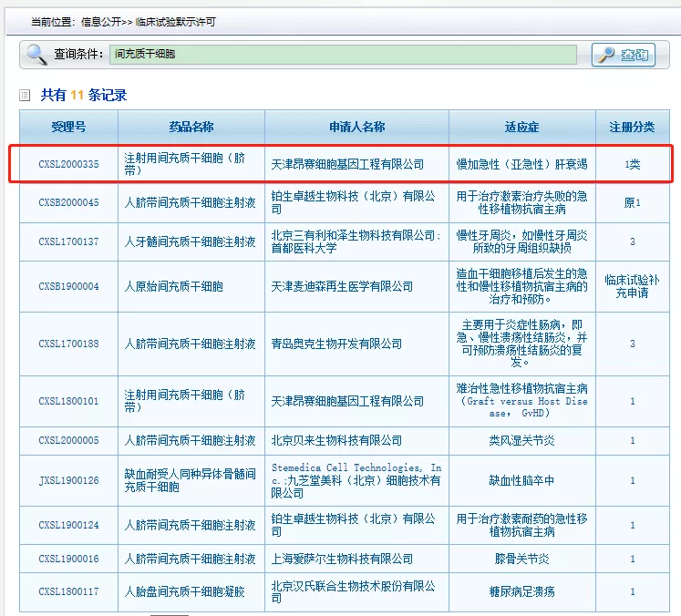The height and width of the screenshot is (616, 681).
Task: Click the 查询 search button
Action: [x=624, y=55]
